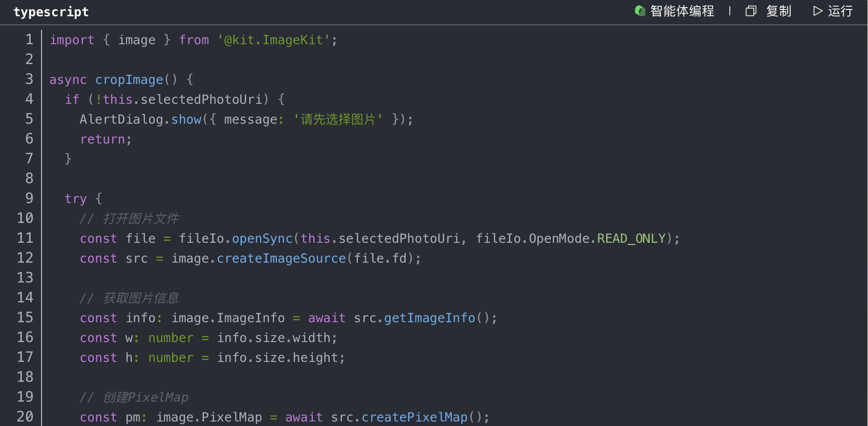The width and height of the screenshot is (868, 426).
Task: Click line number 9 in the gutter
Action: (29, 199)
